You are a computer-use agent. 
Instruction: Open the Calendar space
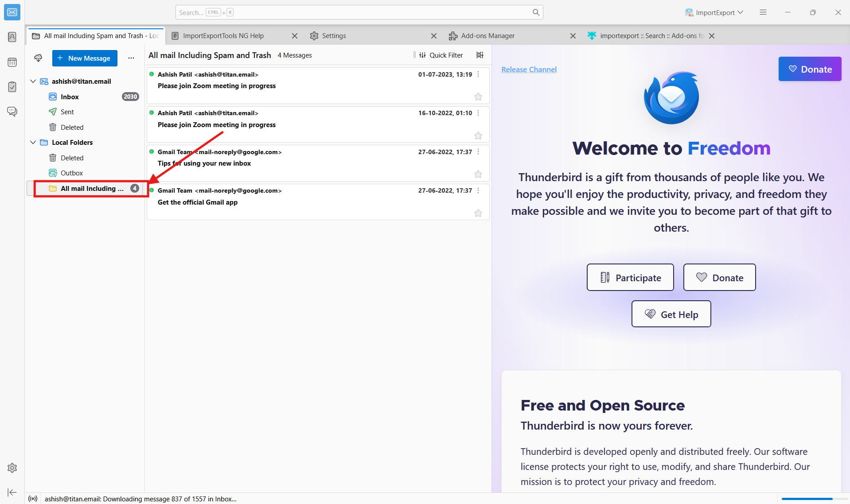[12, 62]
